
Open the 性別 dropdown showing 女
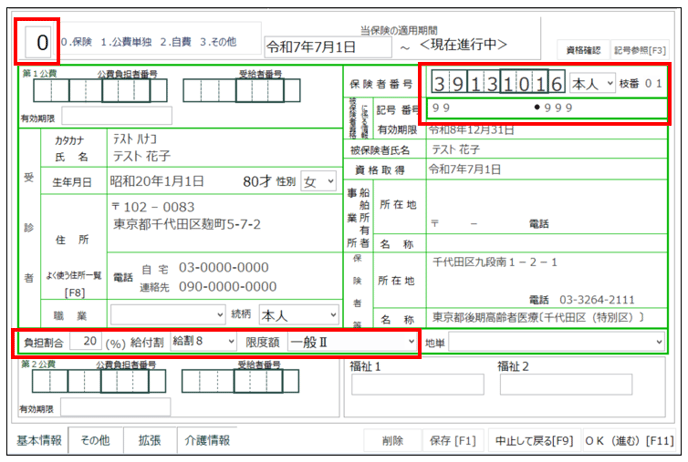(x=319, y=182)
